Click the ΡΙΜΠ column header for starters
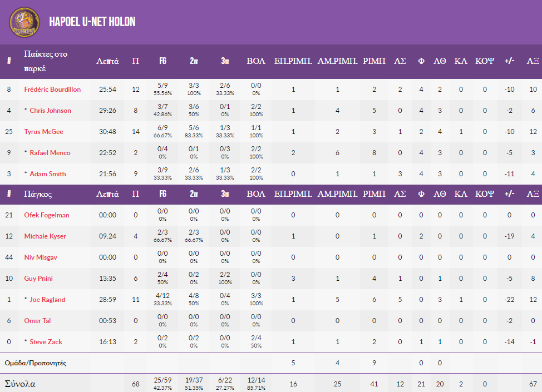The image size is (542, 392). tap(374, 61)
